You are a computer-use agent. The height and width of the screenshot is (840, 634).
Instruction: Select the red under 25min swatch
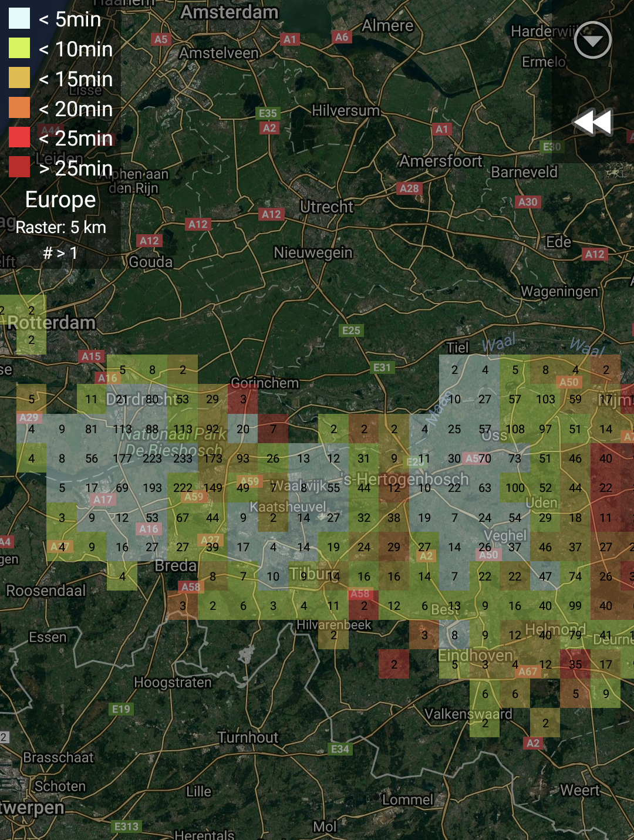click(x=19, y=137)
